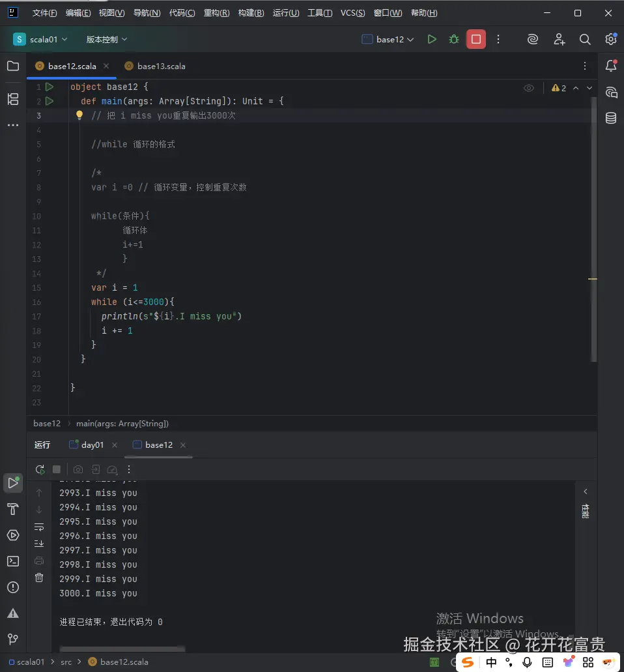Open Code With Me user icon
This screenshot has height=672, width=624.
pos(559,39)
